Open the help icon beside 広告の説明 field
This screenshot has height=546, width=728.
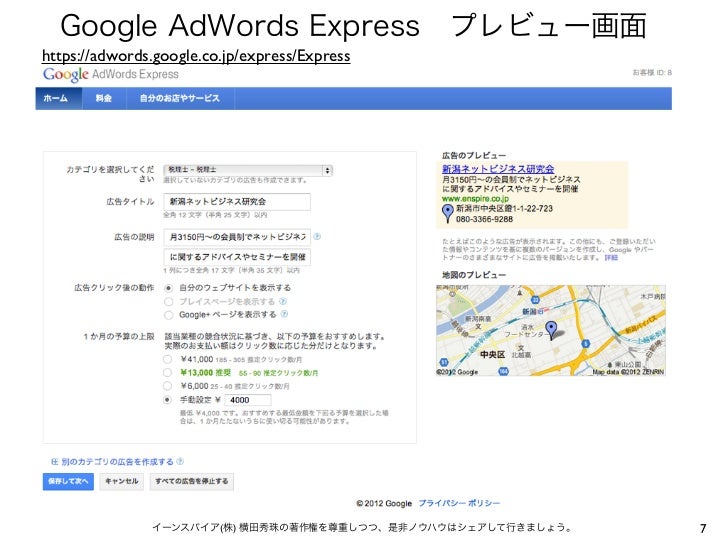pyautogui.click(x=317, y=236)
